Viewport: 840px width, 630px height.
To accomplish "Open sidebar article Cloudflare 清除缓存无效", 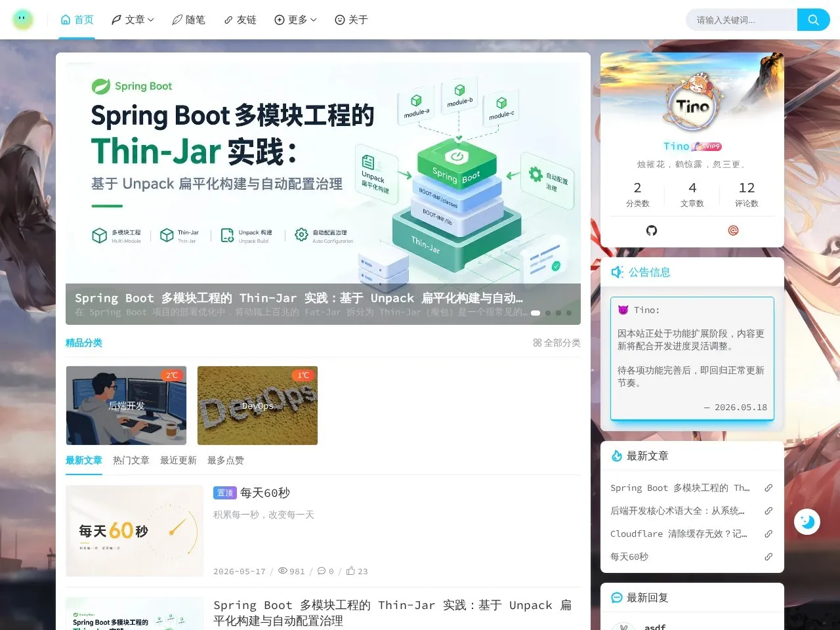I will coord(679,534).
